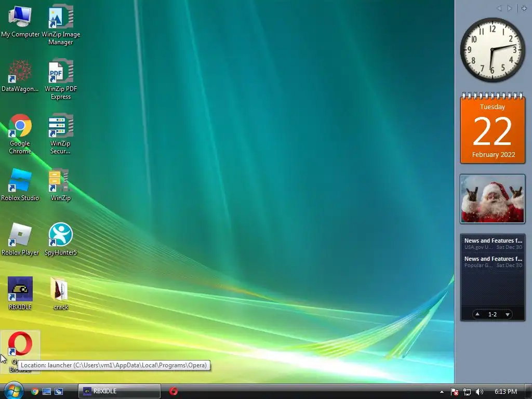Click Switch between windows quick launch icon
The width and height of the screenshot is (532, 399).
tap(59, 391)
